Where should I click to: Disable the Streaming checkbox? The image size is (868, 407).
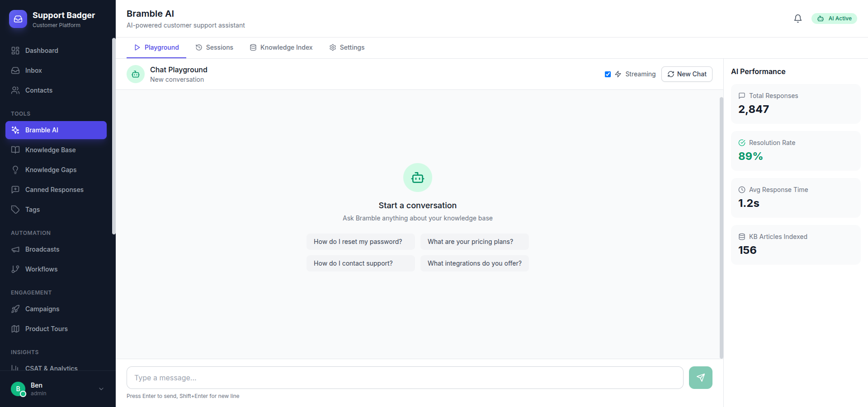[x=608, y=74]
